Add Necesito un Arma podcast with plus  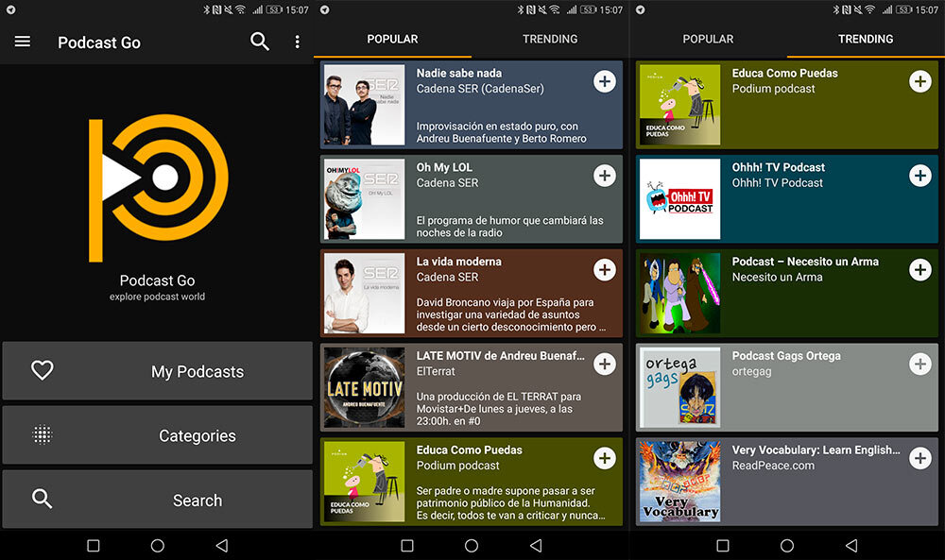[x=919, y=270]
